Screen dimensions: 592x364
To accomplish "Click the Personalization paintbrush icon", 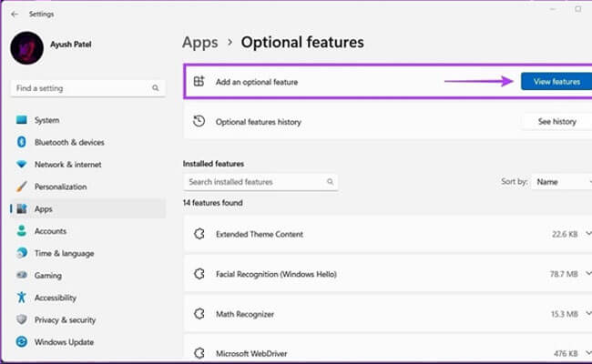I will click(x=22, y=187).
